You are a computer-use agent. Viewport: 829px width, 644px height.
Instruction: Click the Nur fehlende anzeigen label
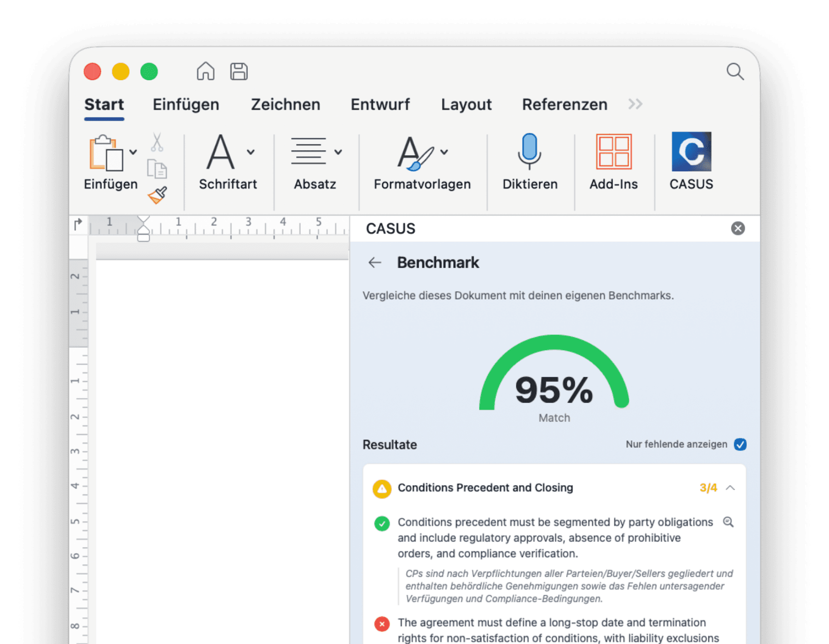pos(677,444)
